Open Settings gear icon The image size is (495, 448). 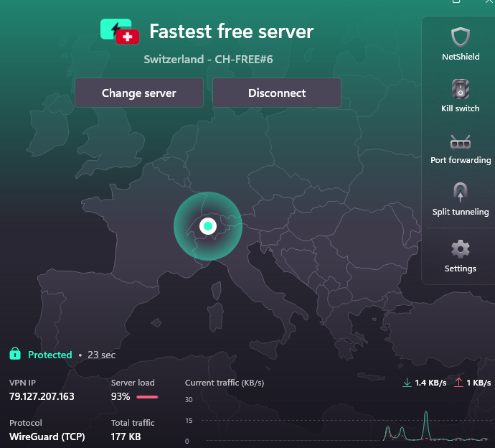(461, 249)
